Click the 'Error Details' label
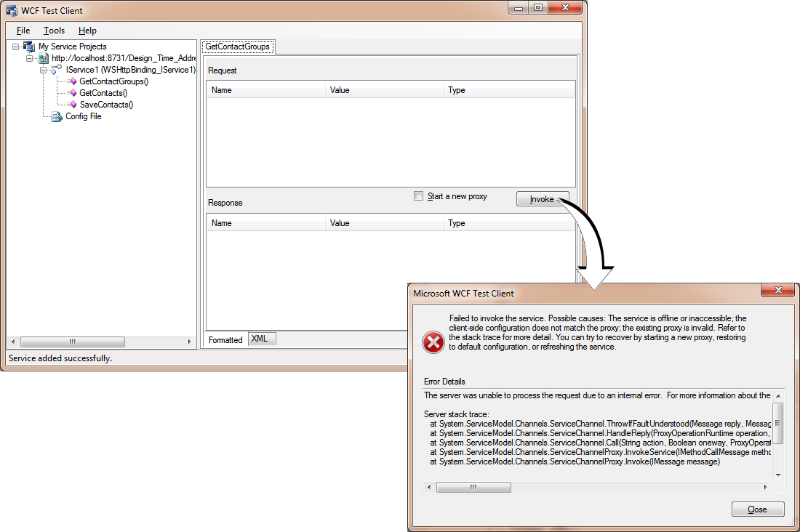800x532 pixels. pyautogui.click(x=444, y=382)
